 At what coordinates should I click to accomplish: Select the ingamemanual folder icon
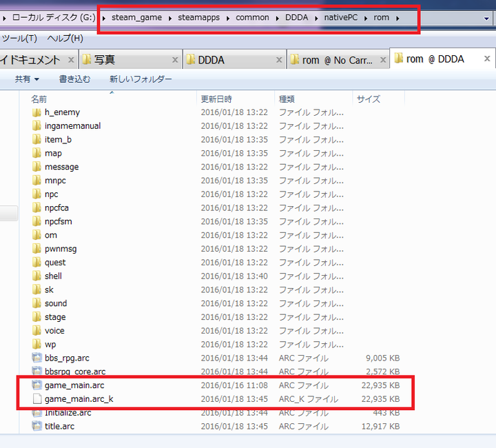[x=37, y=126]
